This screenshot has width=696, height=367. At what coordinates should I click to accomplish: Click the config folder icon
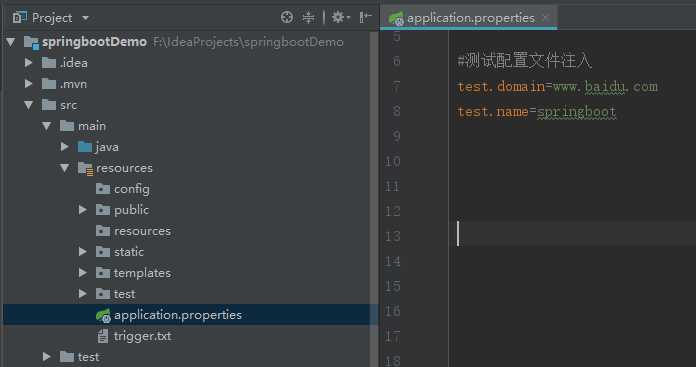(103, 189)
